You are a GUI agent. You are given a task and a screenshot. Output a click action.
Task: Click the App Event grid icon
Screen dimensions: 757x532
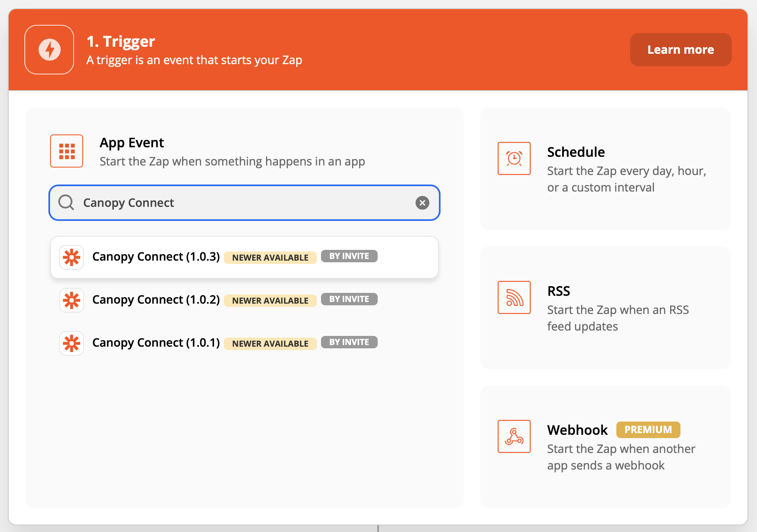[x=67, y=151]
